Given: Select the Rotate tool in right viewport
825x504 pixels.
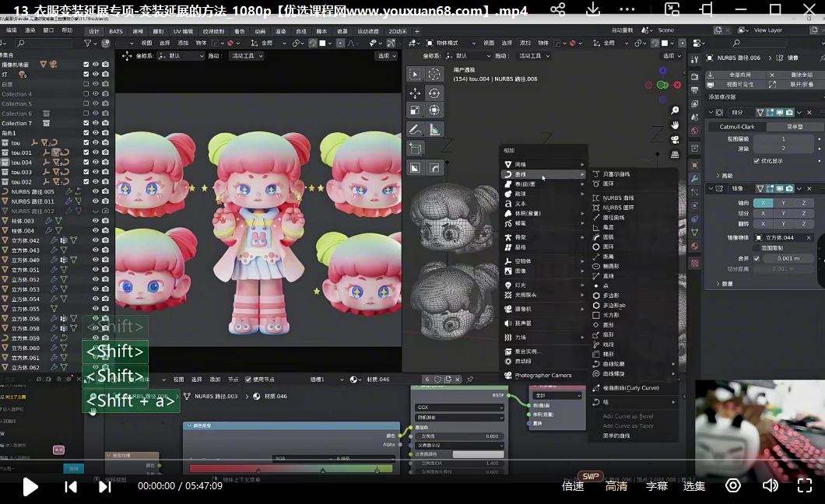Looking at the screenshot, I should tap(434, 93).
